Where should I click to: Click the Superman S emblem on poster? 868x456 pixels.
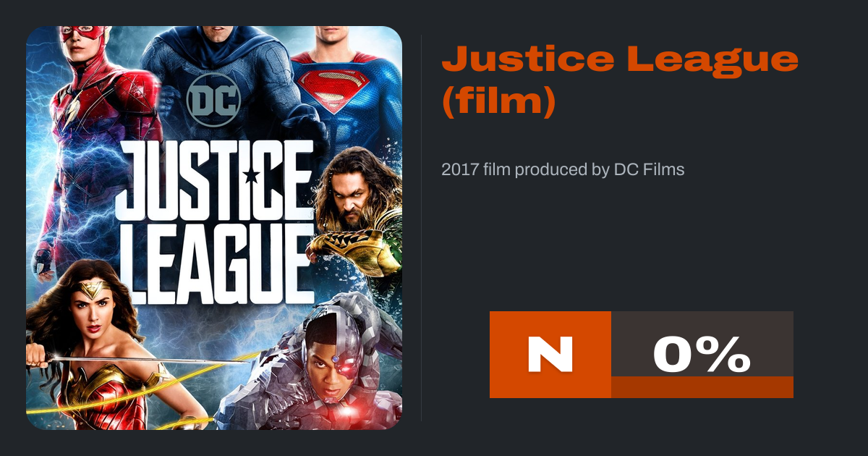pyautogui.click(x=331, y=90)
